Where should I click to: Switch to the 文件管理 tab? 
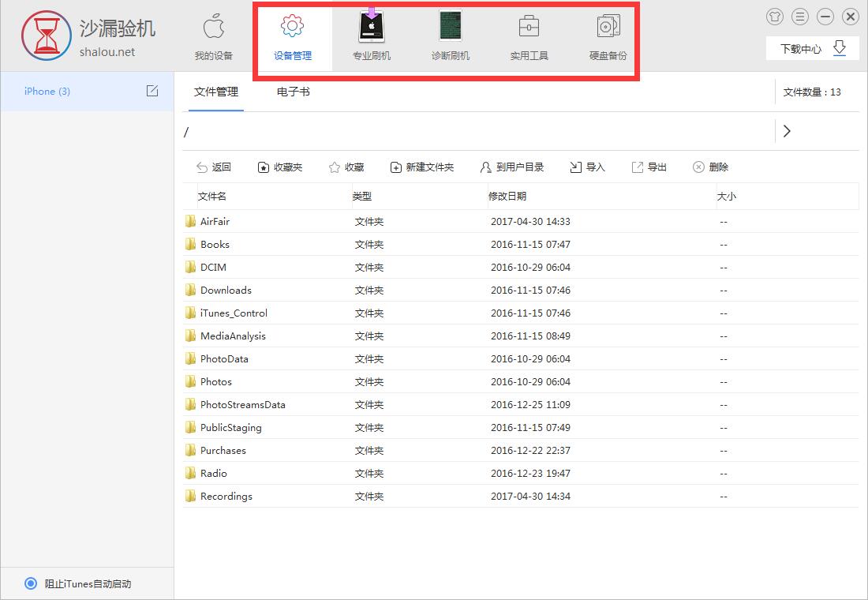216,92
